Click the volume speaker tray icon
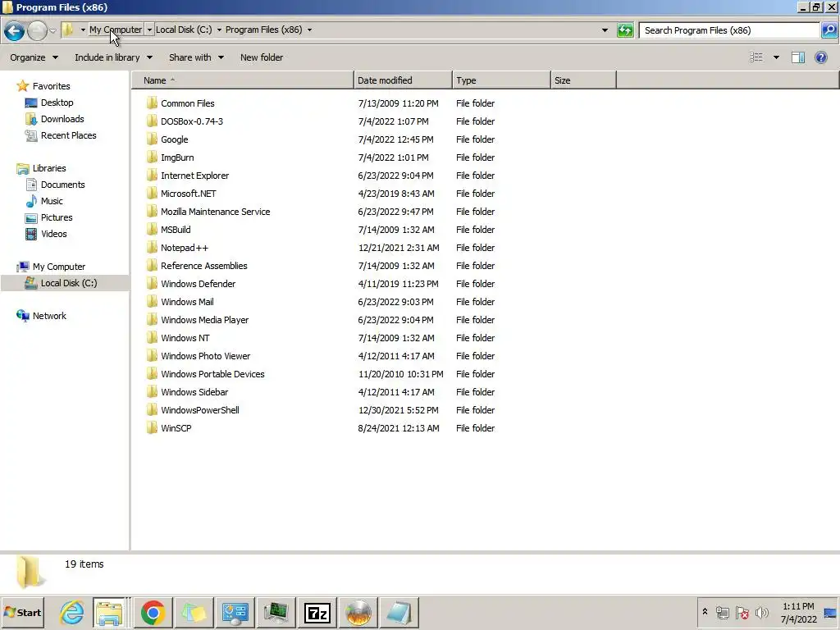 (761, 612)
